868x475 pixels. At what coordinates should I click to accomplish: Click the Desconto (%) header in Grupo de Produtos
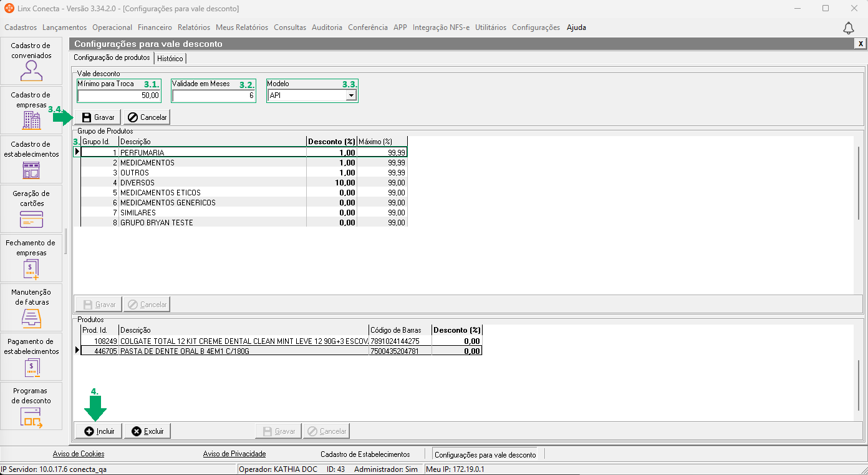tap(332, 142)
